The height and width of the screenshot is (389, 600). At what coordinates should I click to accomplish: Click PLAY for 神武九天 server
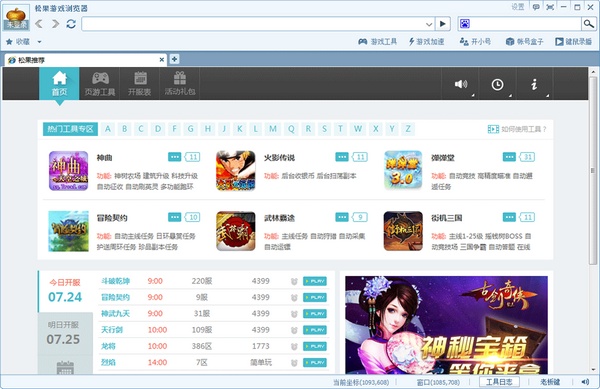point(315,314)
